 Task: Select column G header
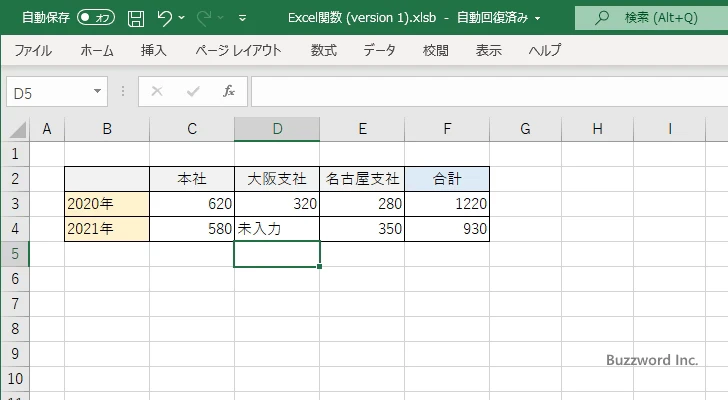[x=525, y=129]
